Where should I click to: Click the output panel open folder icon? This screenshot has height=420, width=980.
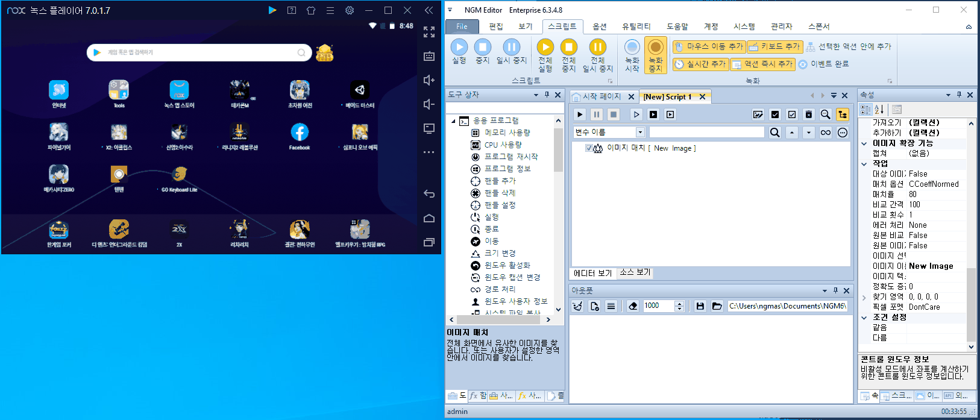click(717, 306)
